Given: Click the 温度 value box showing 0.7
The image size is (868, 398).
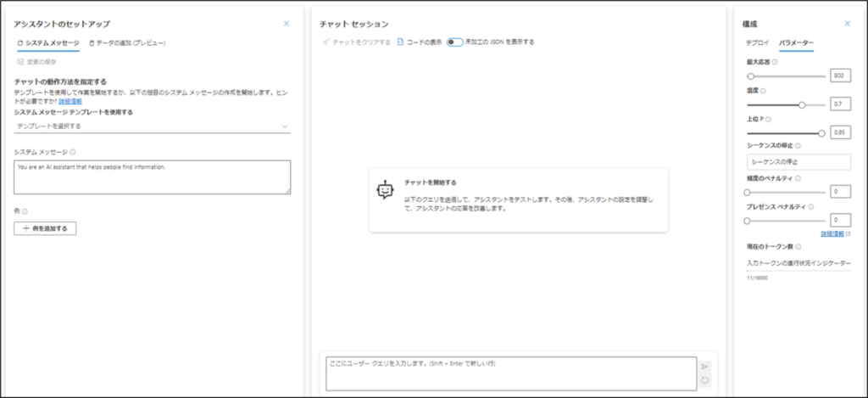Looking at the screenshot, I should pyautogui.click(x=840, y=104).
